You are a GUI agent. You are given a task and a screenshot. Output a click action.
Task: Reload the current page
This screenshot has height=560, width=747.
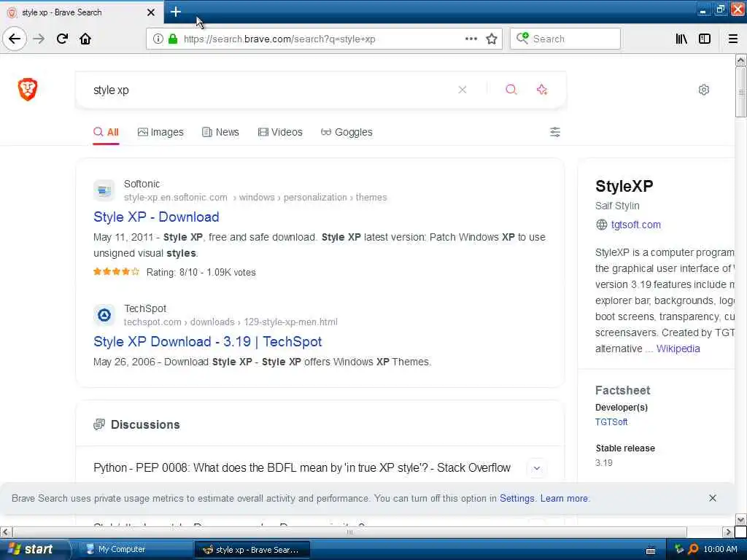pos(63,39)
